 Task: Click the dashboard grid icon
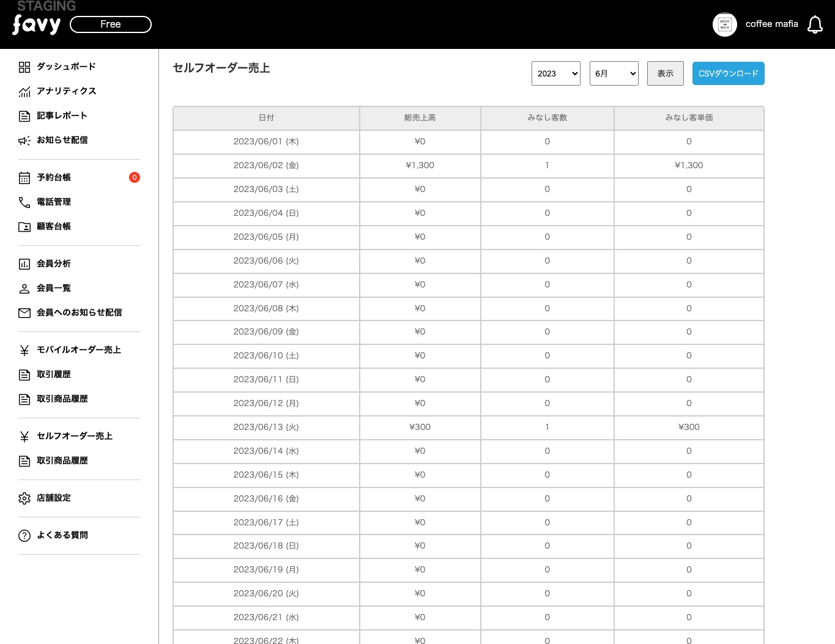[x=24, y=67]
